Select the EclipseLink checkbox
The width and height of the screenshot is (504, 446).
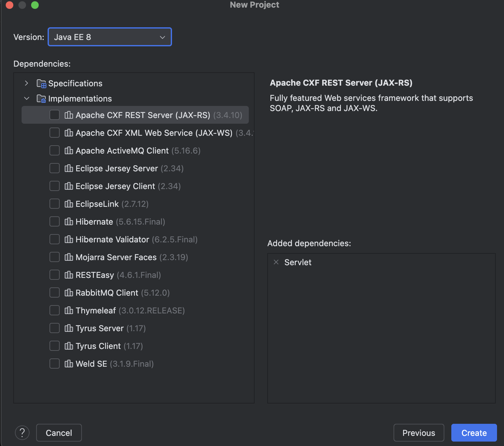(x=55, y=204)
